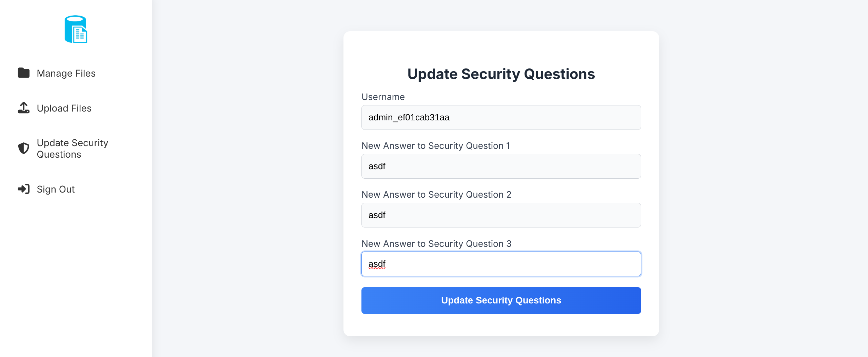Image resolution: width=868 pixels, height=357 pixels.
Task: Click the Security Question 1 answer field
Action: pyautogui.click(x=501, y=166)
